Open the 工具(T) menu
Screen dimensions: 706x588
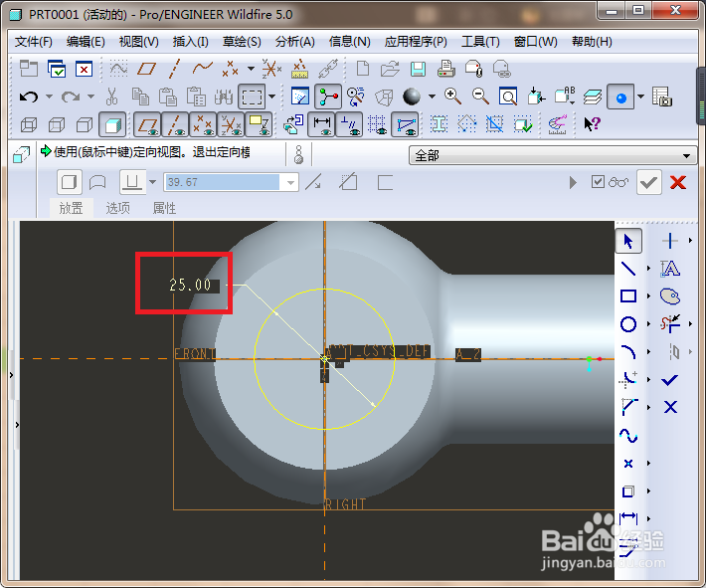(x=480, y=42)
